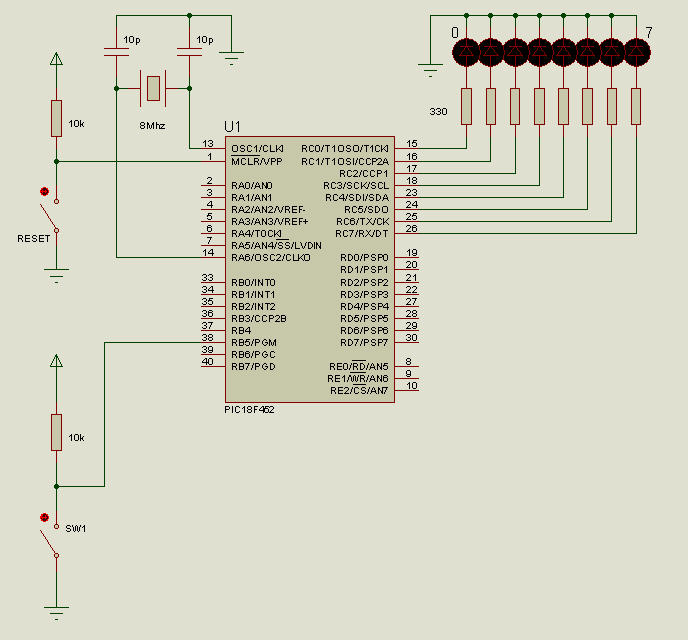The height and width of the screenshot is (640, 688).
Task: Click the RA0/AN0 pin label
Action: [x=252, y=186]
